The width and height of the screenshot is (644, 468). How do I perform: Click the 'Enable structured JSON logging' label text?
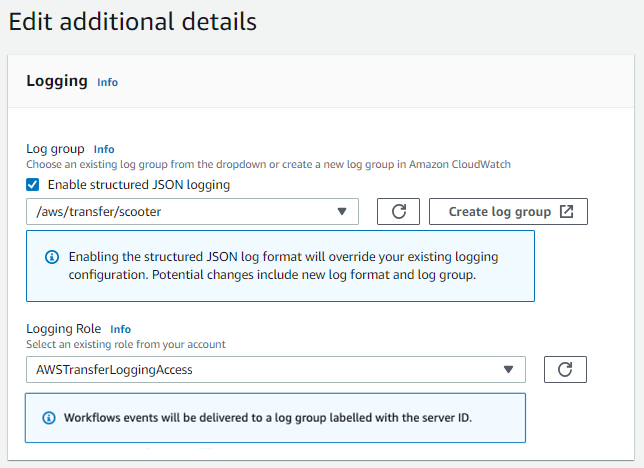(138, 184)
